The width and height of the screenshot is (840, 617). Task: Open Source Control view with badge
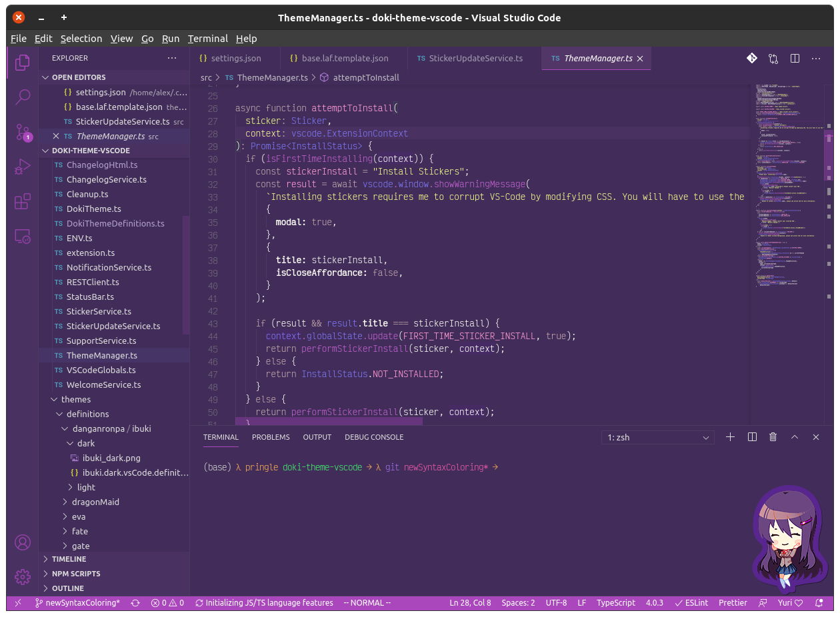(x=23, y=132)
